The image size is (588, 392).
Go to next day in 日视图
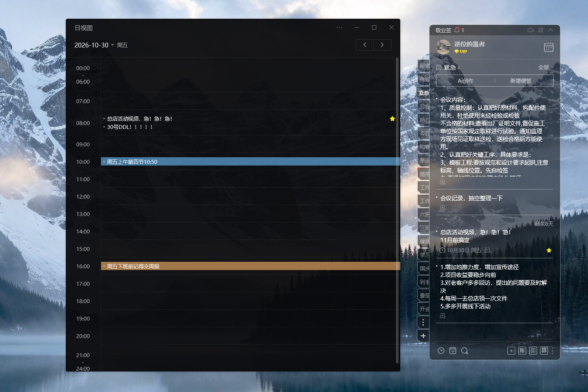pos(382,45)
